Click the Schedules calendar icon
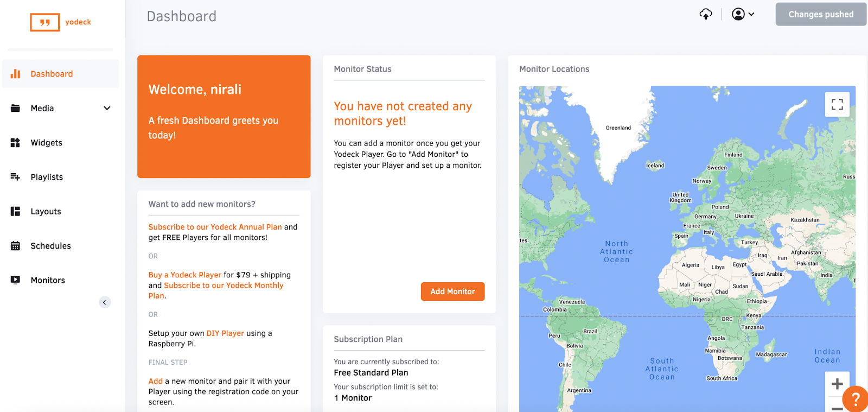The image size is (868, 412). [x=15, y=246]
